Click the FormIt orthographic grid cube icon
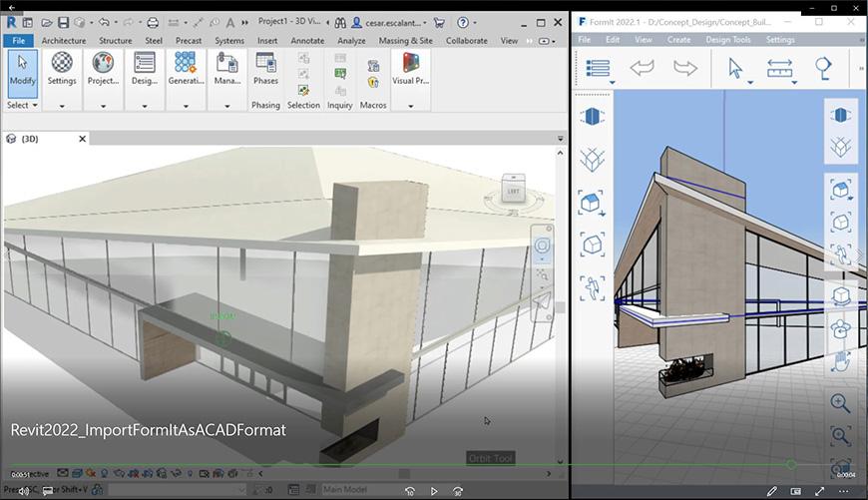This screenshot has width=868, height=500. 593,160
